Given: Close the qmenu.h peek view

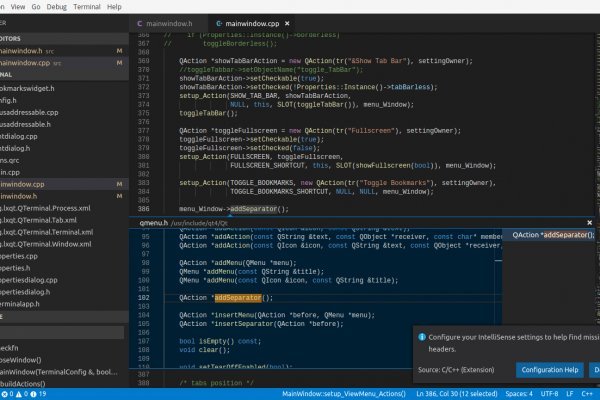Looking at the screenshot, I should 589,223.
